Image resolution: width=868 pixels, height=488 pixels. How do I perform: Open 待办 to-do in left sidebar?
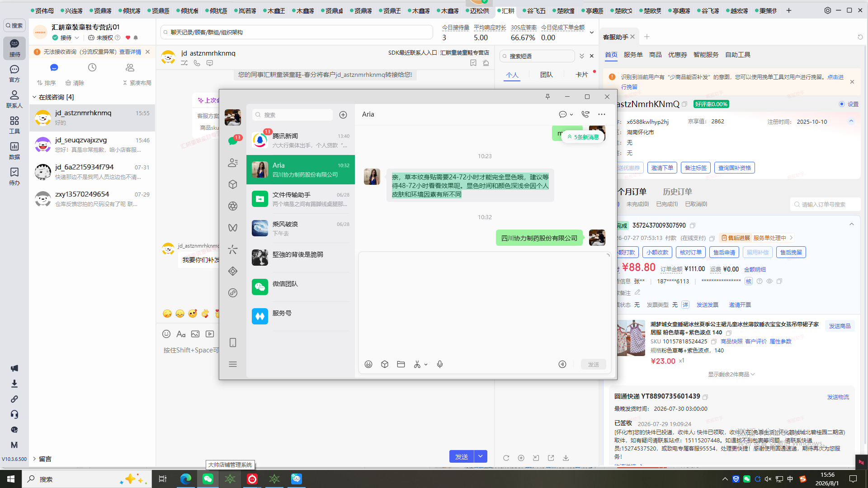point(14,177)
